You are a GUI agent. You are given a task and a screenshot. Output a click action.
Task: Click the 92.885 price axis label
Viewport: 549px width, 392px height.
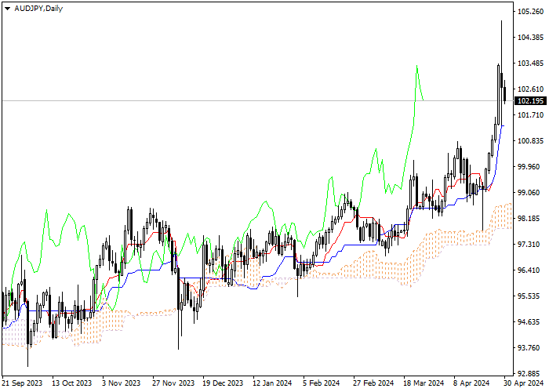pos(529,373)
